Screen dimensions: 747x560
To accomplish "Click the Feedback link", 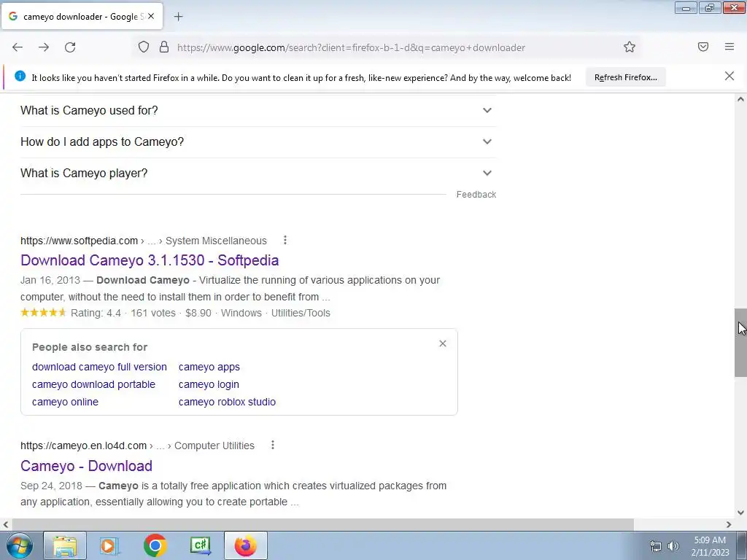I will point(476,194).
